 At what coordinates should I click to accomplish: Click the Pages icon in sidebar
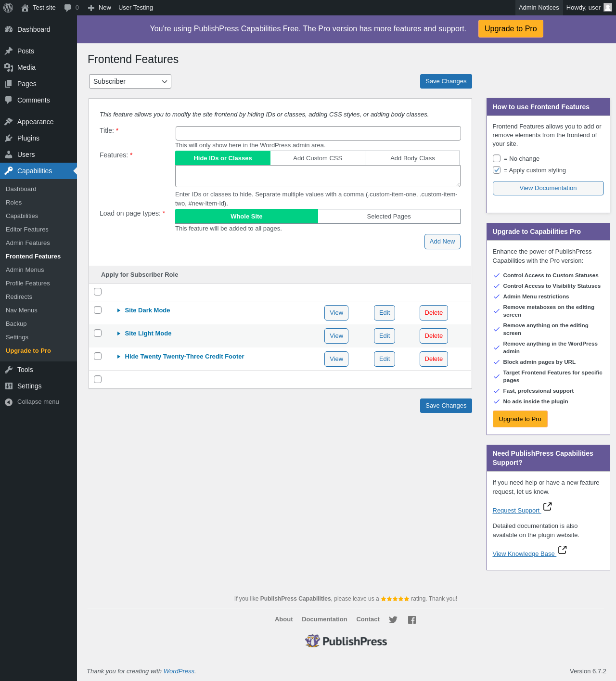9,84
